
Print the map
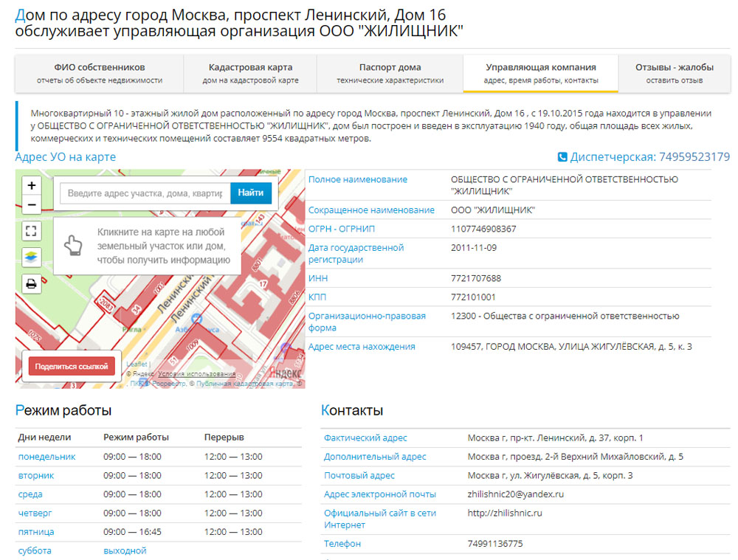click(x=31, y=283)
